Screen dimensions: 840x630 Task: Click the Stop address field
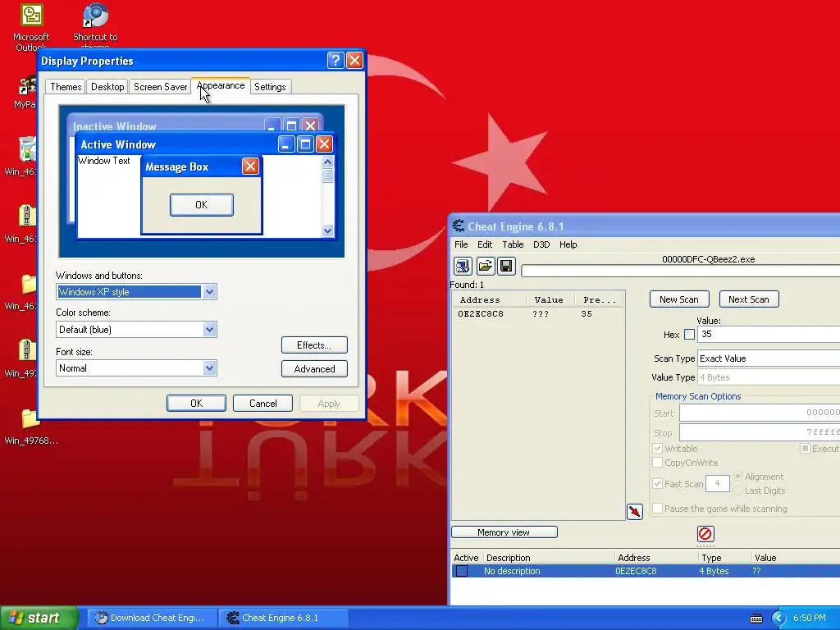click(x=760, y=432)
